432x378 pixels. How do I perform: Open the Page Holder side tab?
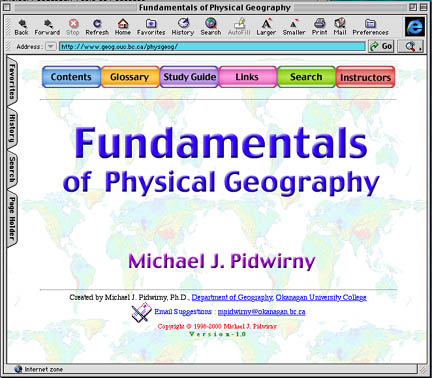(x=12, y=218)
